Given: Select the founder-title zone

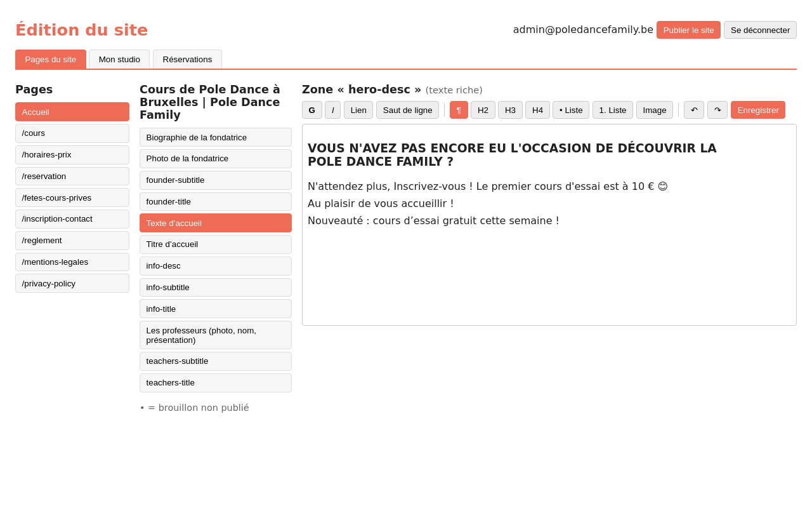Looking at the screenshot, I should [x=216, y=202].
